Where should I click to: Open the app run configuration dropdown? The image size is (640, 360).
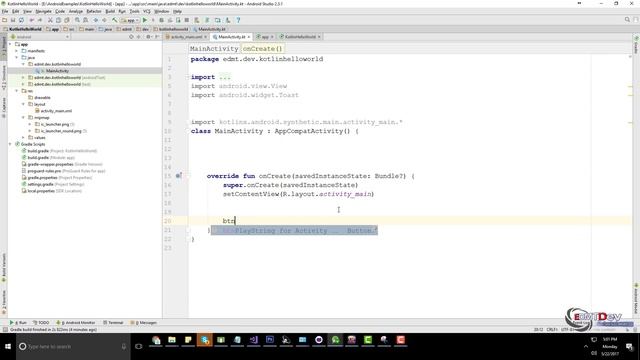130,20
